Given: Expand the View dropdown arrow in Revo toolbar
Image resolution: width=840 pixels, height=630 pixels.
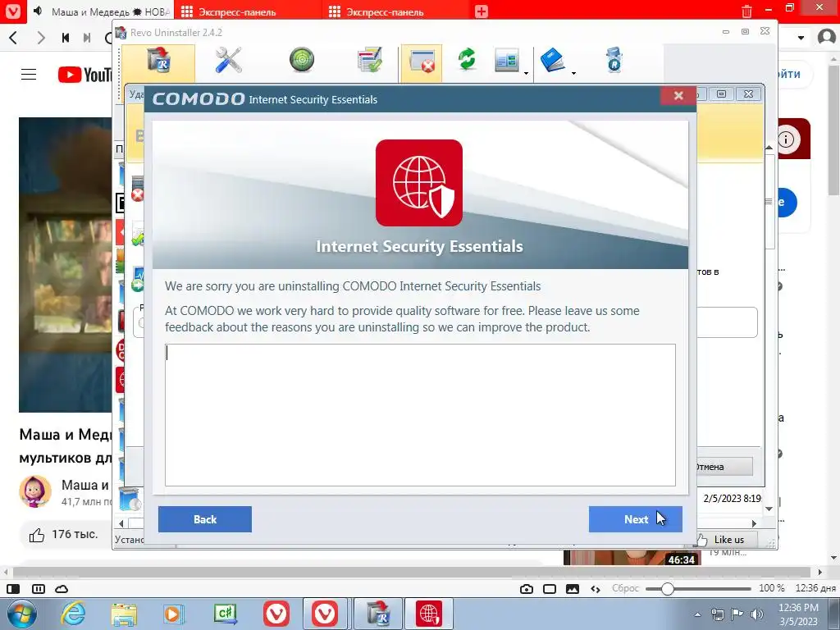Looking at the screenshot, I should point(526,73).
